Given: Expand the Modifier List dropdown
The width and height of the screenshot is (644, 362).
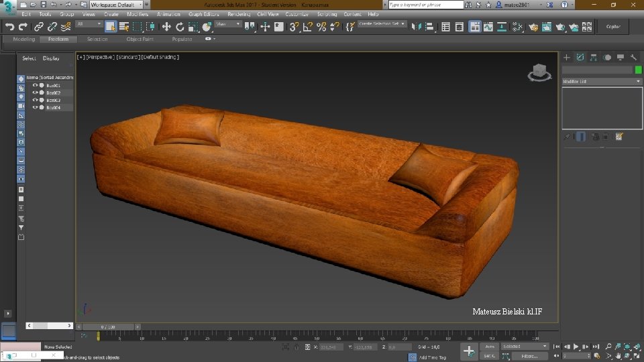Looking at the screenshot, I should coord(601,81).
